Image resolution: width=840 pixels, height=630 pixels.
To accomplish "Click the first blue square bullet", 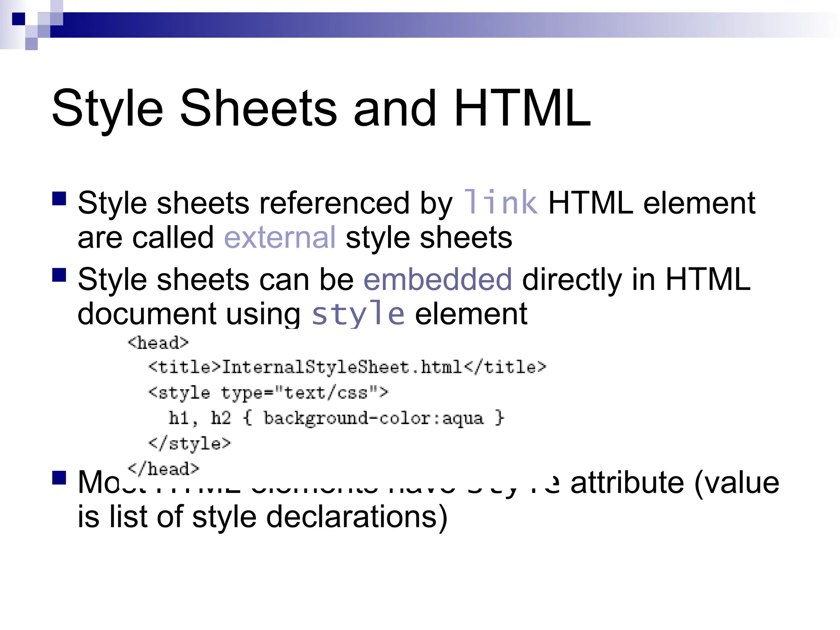I will coord(59,199).
